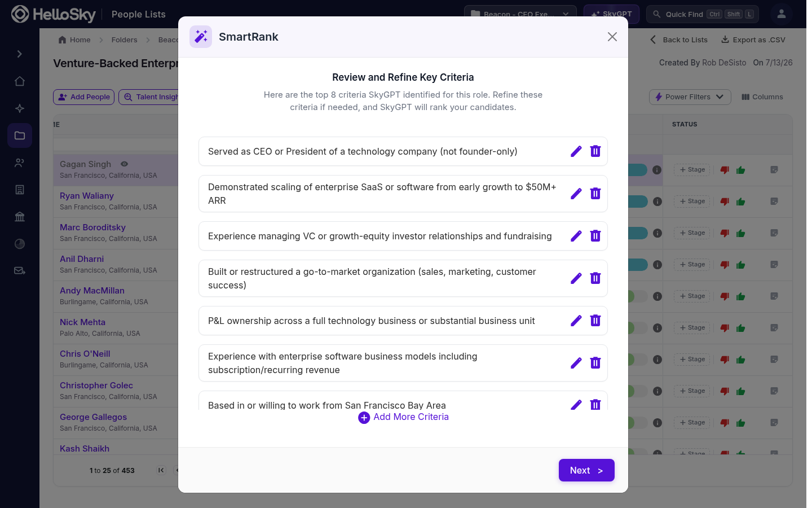Toggle eye icon next to Gagan Singh
Viewport: 812px width, 508px height.
point(124,164)
